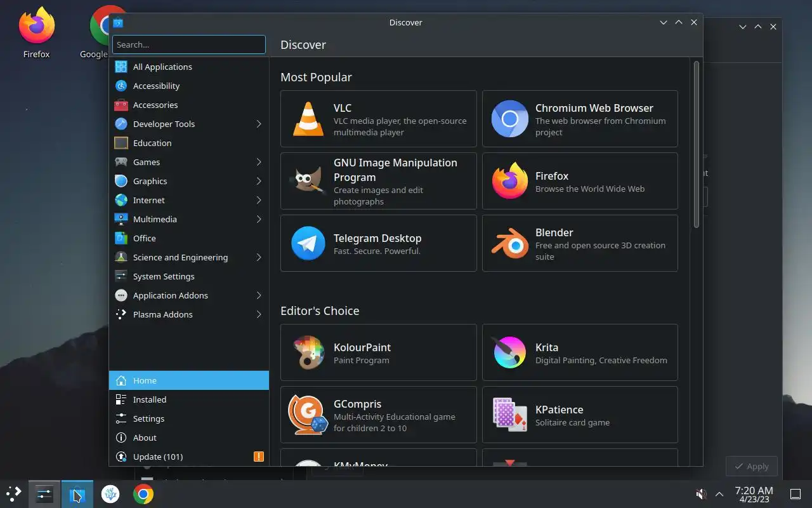
Task: Click the muted volume tray icon
Action: click(701, 494)
